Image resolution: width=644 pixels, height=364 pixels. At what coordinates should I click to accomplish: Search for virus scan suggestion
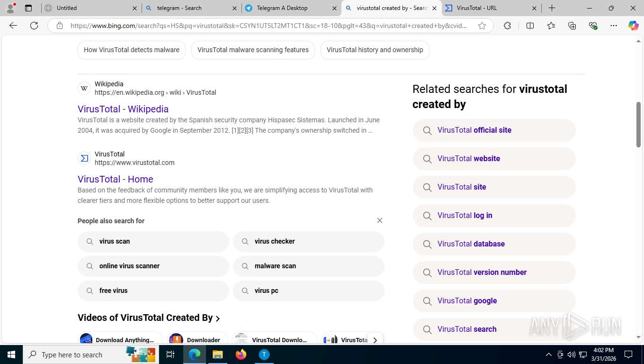pyautogui.click(x=153, y=241)
